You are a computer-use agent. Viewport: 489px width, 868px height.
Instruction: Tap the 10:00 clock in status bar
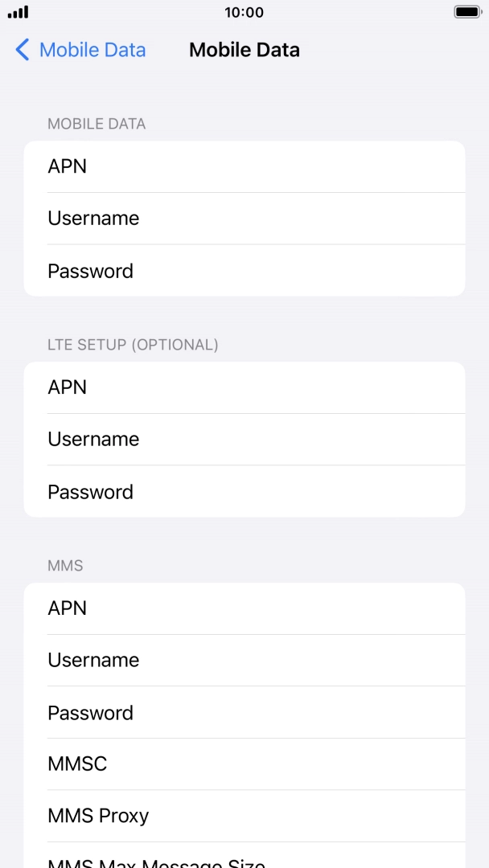click(244, 13)
